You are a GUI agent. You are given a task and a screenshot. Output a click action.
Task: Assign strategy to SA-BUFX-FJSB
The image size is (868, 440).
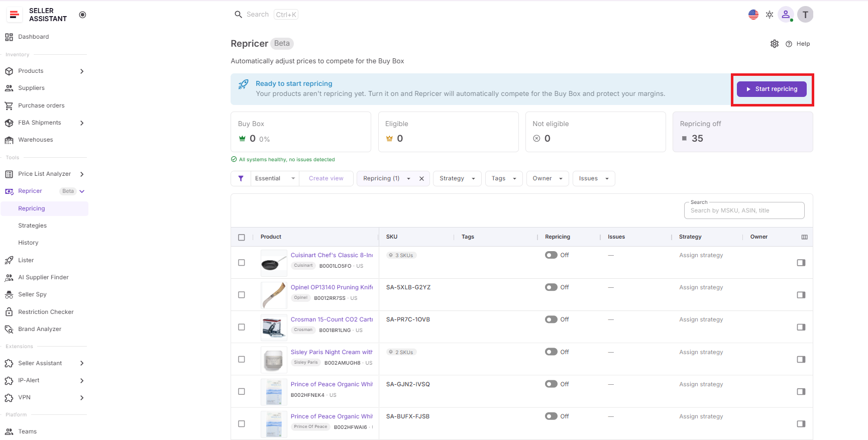point(701,416)
